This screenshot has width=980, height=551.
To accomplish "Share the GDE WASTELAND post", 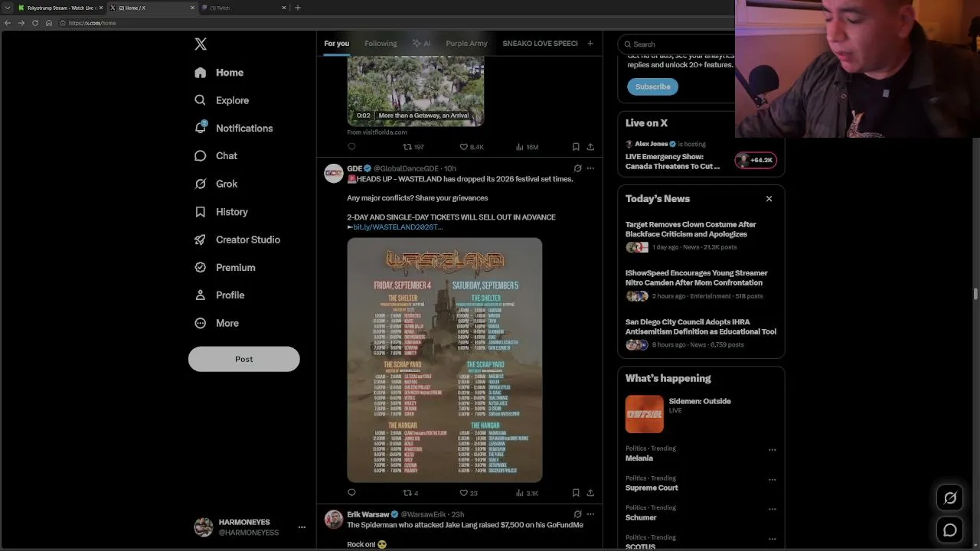I will point(590,493).
